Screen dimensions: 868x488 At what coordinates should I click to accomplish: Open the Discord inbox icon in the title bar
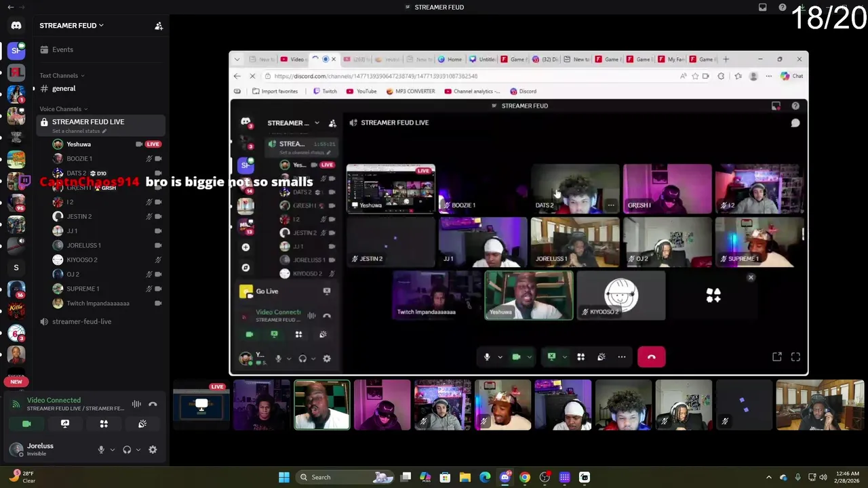click(763, 7)
